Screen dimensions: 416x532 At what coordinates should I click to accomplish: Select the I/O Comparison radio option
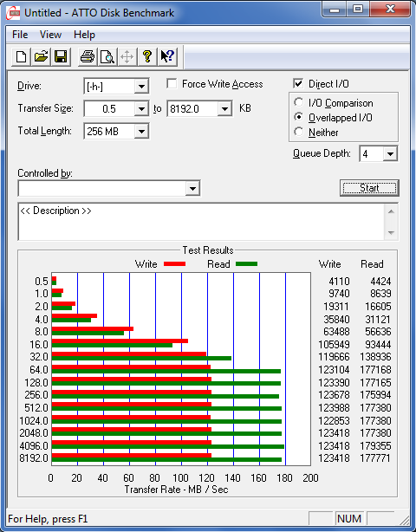pos(299,102)
